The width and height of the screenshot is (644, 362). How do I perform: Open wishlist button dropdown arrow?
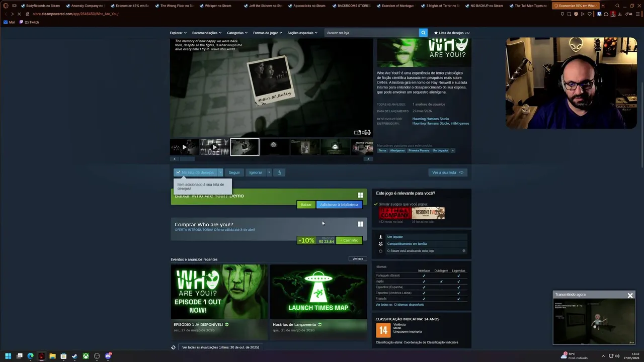(220, 172)
